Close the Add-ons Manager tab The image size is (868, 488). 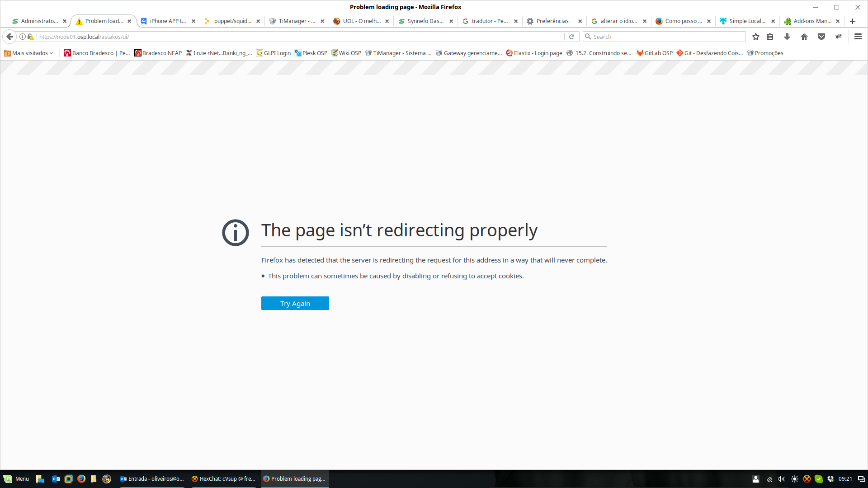coord(838,21)
